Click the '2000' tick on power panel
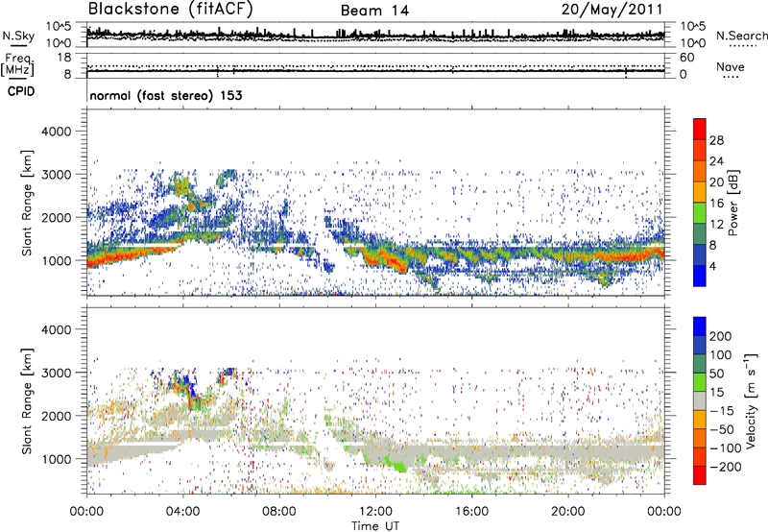Viewport: 768px width, 532px height. coord(56,217)
